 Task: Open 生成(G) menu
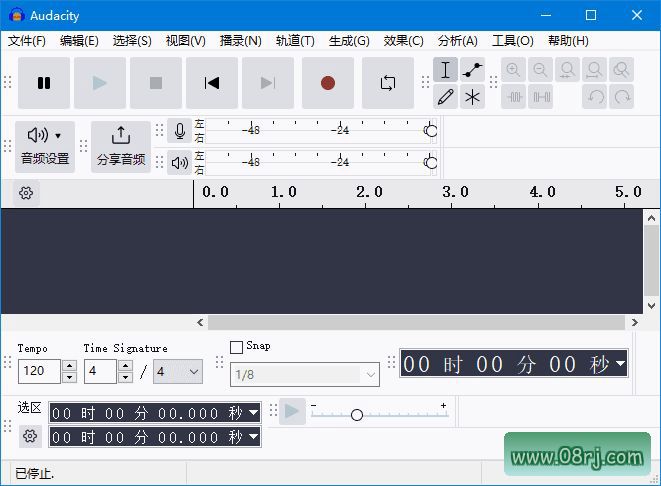pos(349,41)
